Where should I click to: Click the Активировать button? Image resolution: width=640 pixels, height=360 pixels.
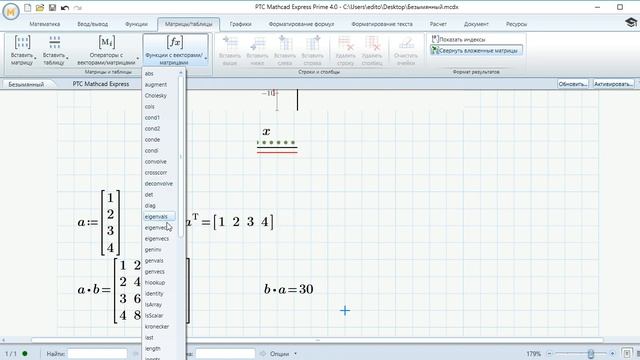point(613,84)
